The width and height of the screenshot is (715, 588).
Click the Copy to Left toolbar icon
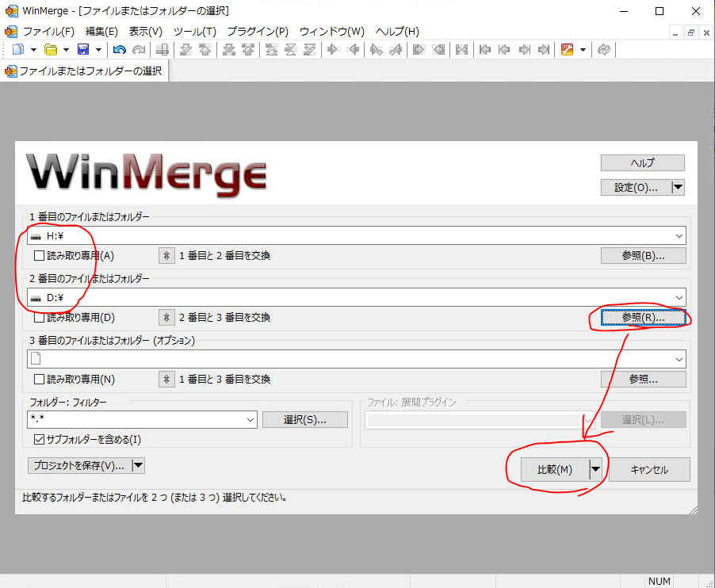coord(353,49)
